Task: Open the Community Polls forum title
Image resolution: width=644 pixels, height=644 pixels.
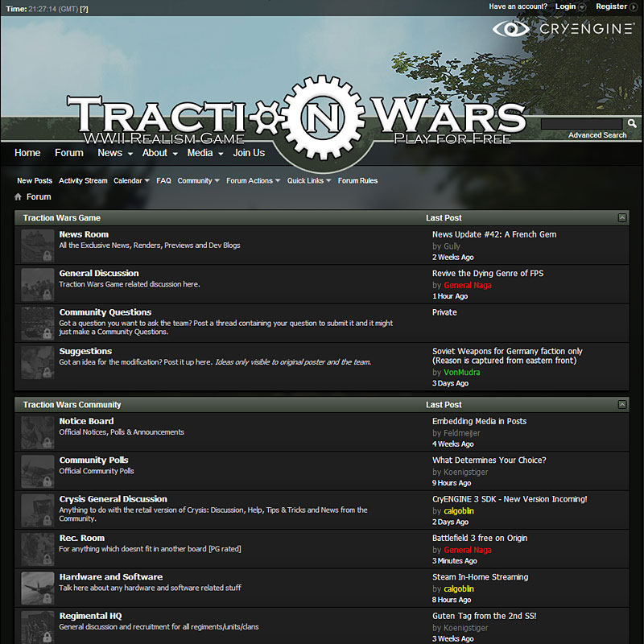Action: 93,460
